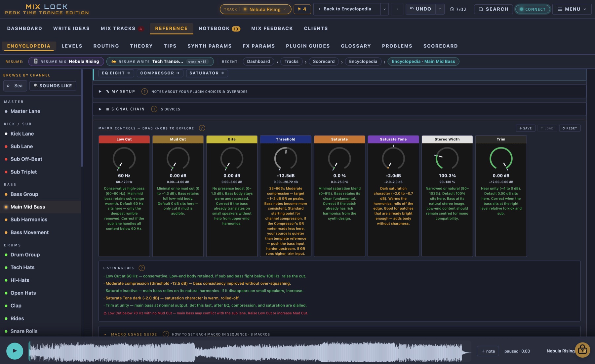The height and width of the screenshot is (364, 595).
Task: Click the help icon next to Signal Chain
Action: [x=154, y=109]
